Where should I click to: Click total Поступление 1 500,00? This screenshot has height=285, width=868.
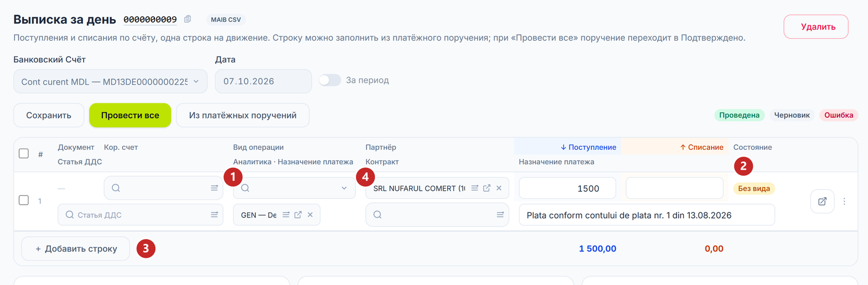click(x=598, y=249)
